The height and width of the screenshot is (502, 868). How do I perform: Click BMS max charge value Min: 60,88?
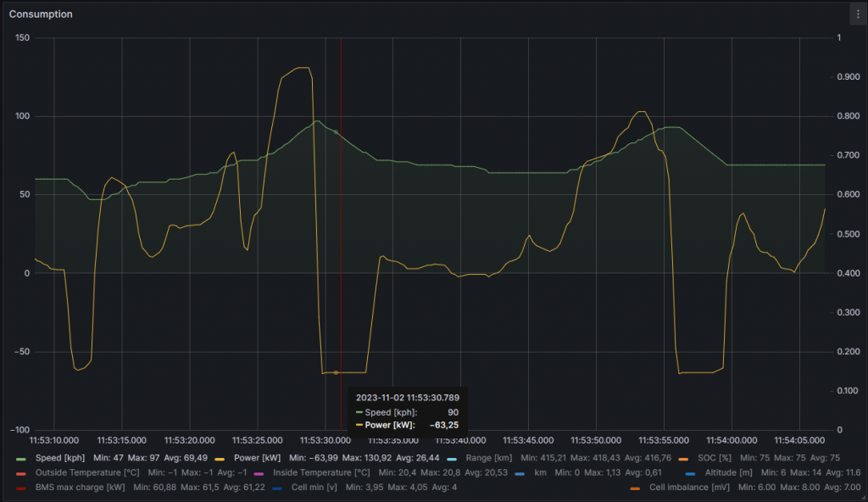(x=154, y=487)
